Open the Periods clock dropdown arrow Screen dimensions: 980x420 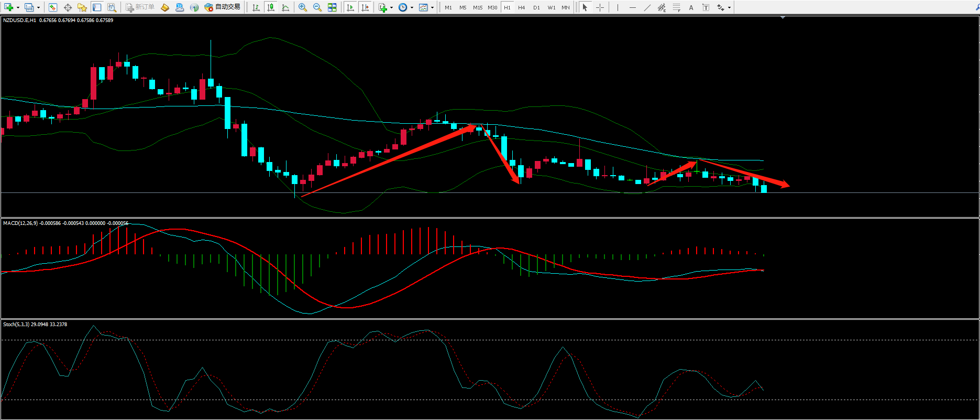[x=412, y=7]
